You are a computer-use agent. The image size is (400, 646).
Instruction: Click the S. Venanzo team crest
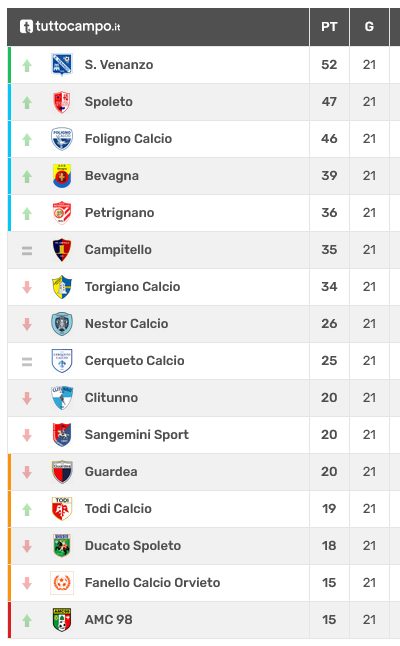tap(62, 65)
